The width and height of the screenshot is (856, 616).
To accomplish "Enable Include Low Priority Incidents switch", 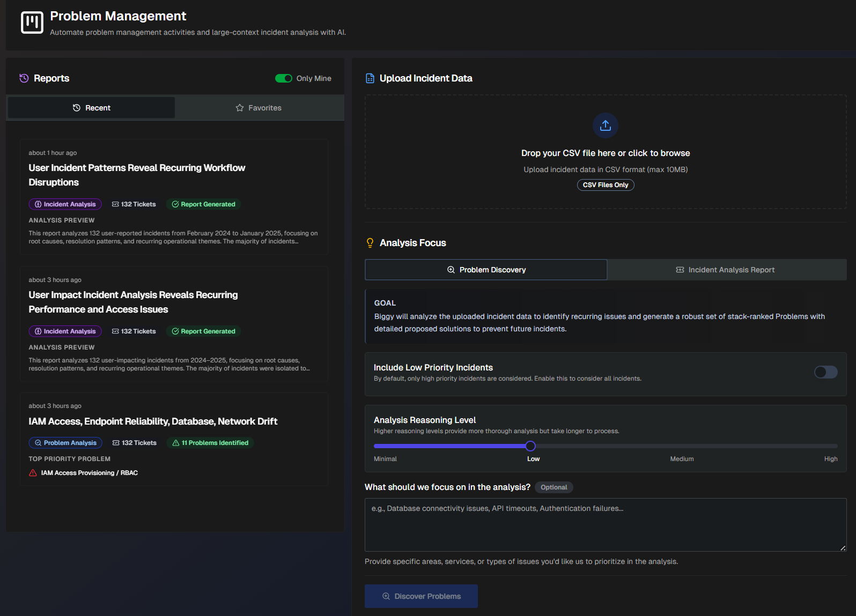I will point(825,372).
